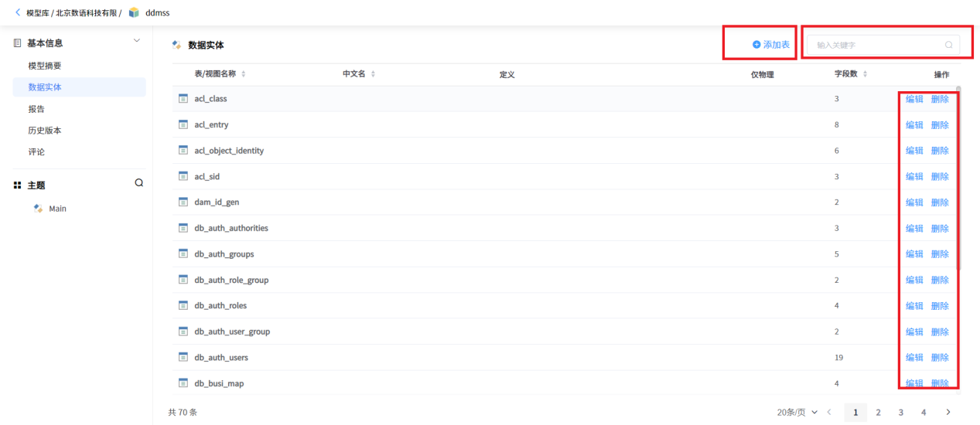980x425 pixels.
Task: Open the 20条/页 page size dropdown
Action: 797,412
